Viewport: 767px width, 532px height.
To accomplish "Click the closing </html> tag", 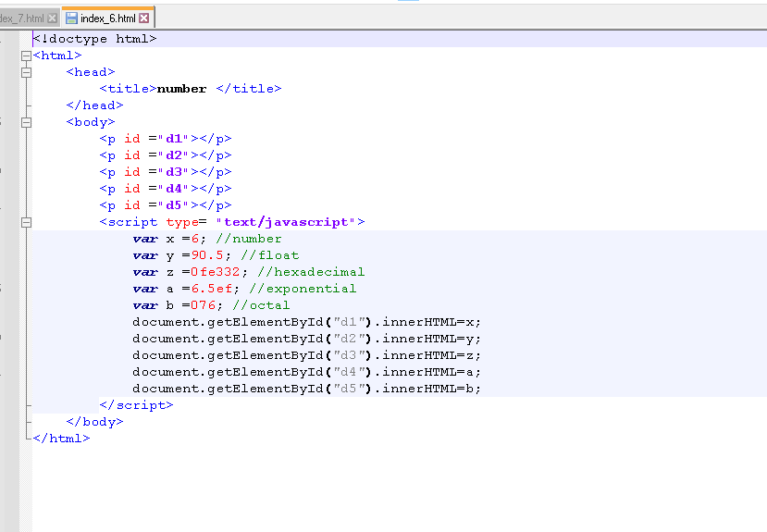I will 61,439.
